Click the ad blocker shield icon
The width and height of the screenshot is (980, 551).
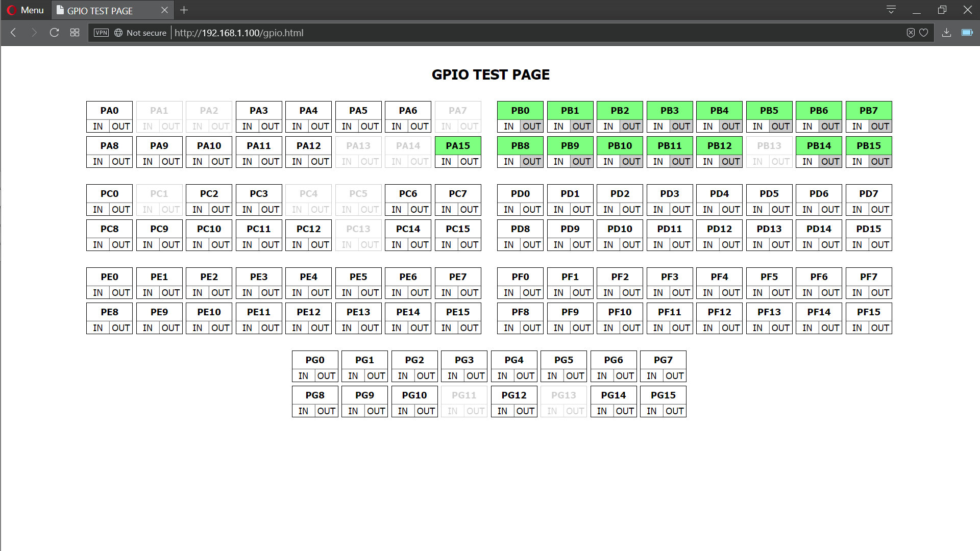tap(911, 33)
